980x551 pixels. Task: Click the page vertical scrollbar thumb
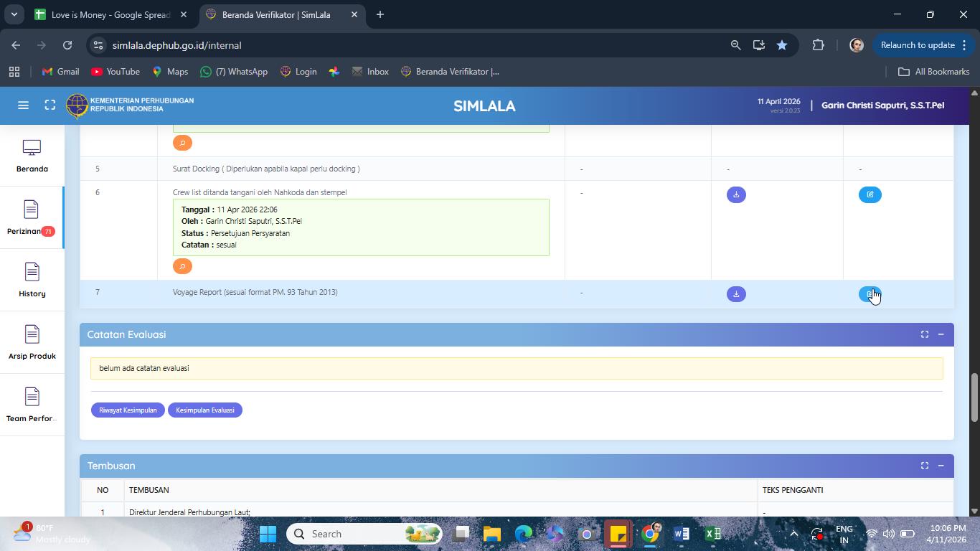point(974,397)
